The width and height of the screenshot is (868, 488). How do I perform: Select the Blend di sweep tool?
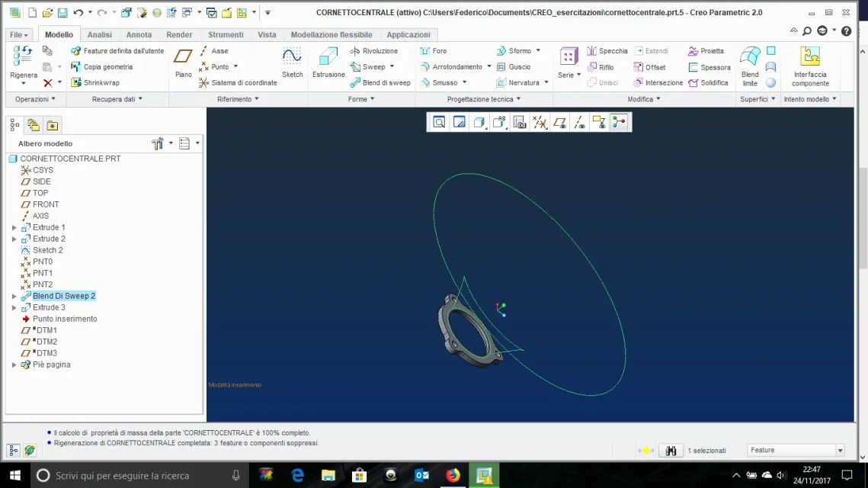click(380, 82)
